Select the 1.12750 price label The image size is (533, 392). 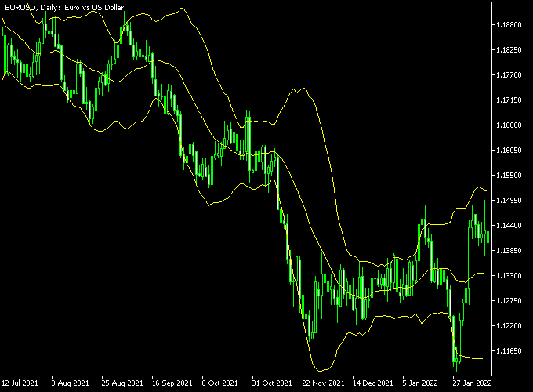(509, 301)
